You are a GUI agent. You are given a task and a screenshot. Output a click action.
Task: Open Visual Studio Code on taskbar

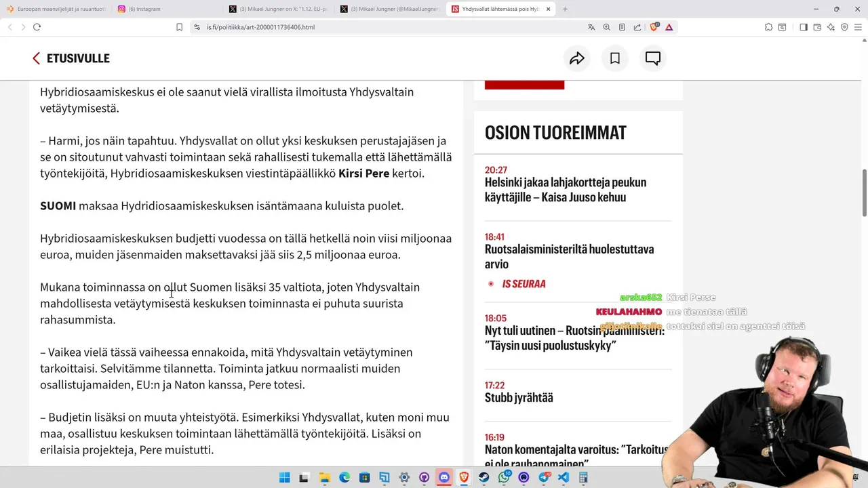tap(564, 477)
